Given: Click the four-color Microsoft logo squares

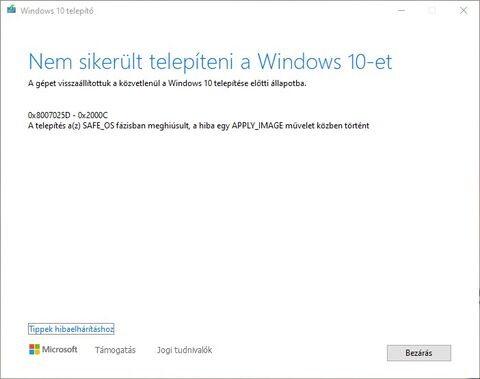Looking at the screenshot, I should coord(34,350).
